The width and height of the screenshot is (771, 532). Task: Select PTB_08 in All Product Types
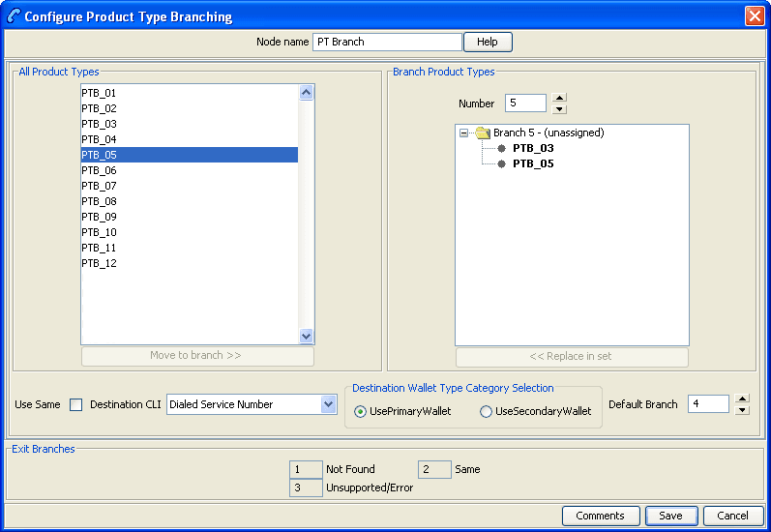coord(190,201)
